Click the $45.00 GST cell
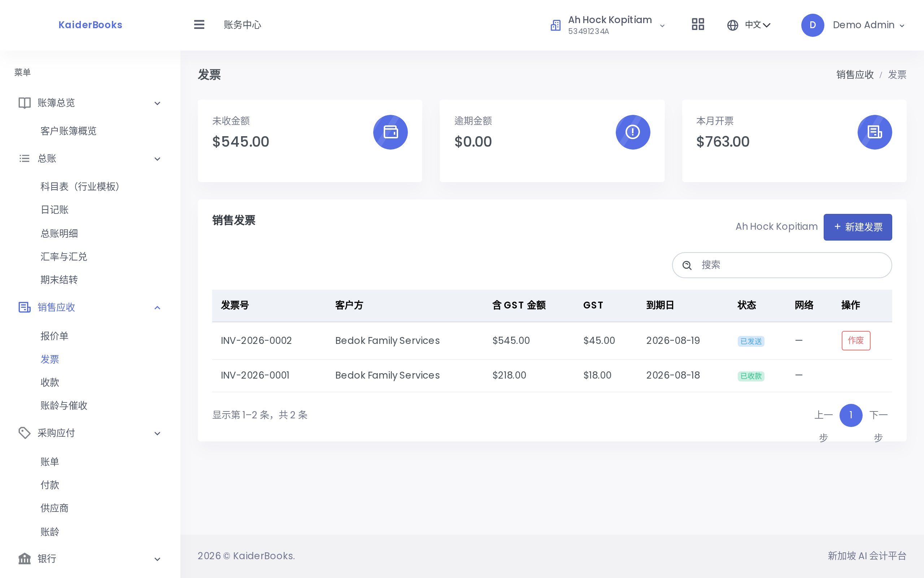 (x=599, y=341)
